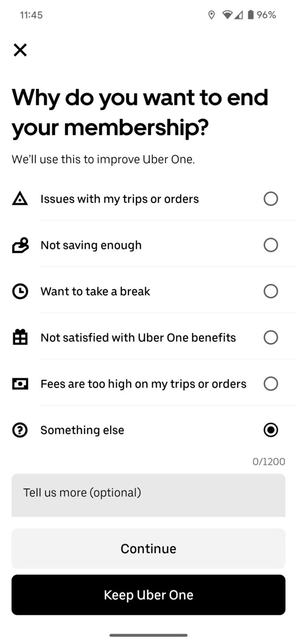
Task: Deselect the Something else radio button
Action: tap(271, 430)
